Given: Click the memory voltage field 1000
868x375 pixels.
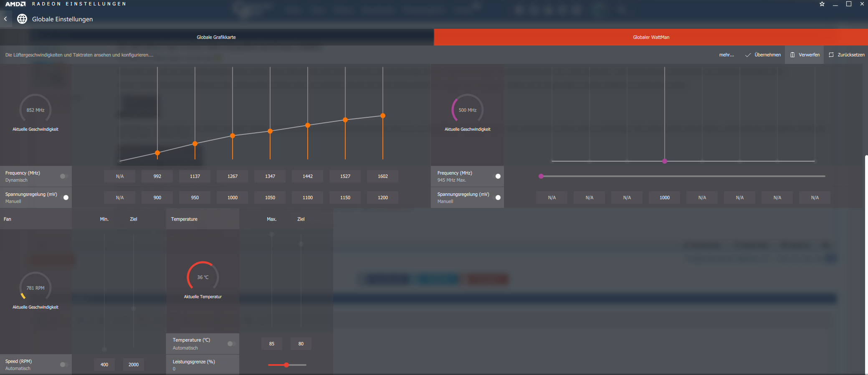Looking at the screenshot, I should [x=665, y=198].
